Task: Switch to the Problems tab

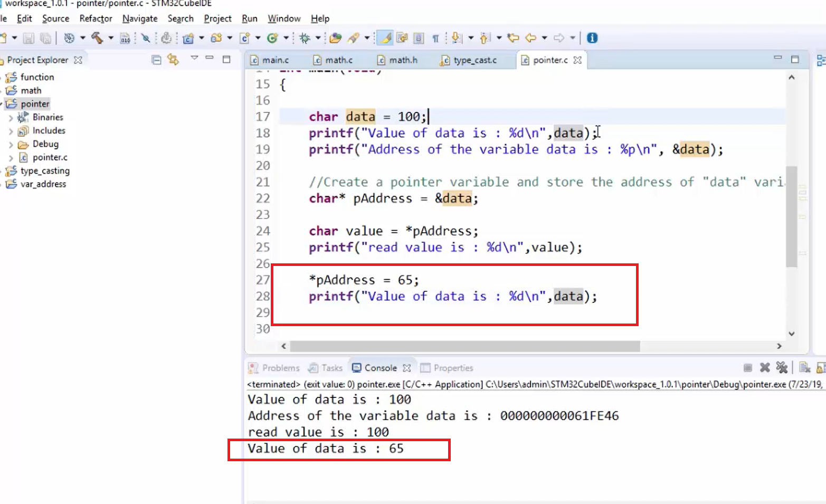Action: click(274, 368)
